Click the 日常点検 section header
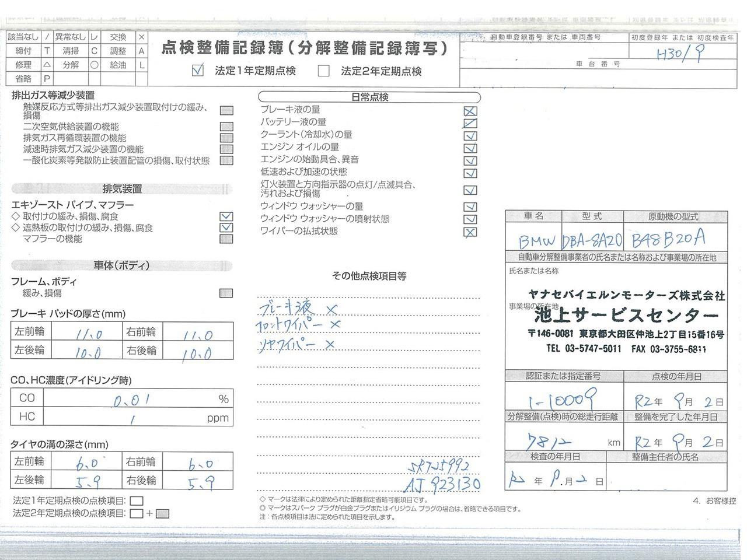 369,97
